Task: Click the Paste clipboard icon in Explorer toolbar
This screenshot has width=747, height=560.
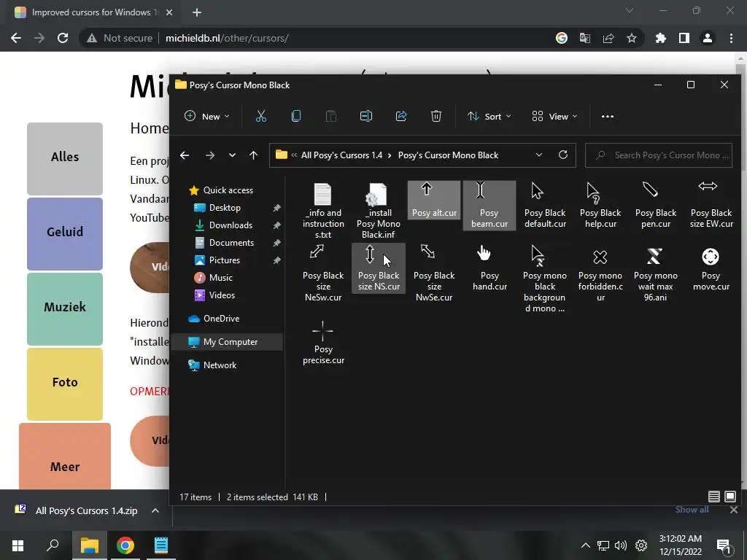Action: tap(330, 116)
